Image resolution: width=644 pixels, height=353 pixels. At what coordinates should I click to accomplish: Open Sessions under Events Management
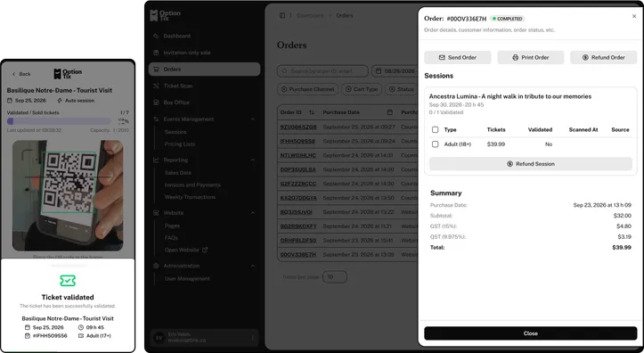[x=175, y=132]
